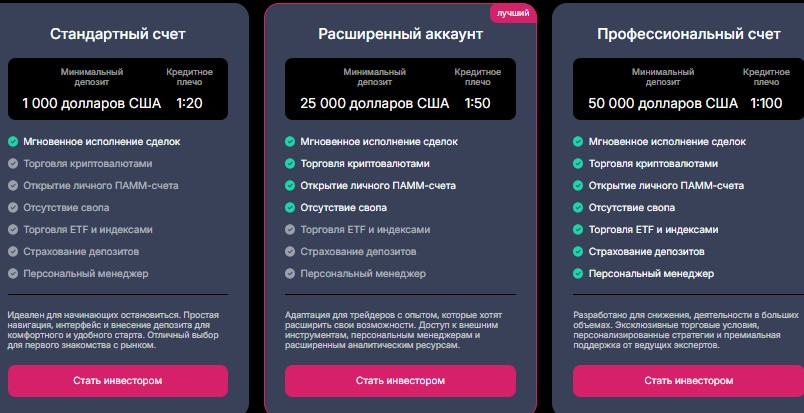Click the 1 000 долларов США deposit value
The height and width of the screenshot is (413, 804).
point(91,103)
